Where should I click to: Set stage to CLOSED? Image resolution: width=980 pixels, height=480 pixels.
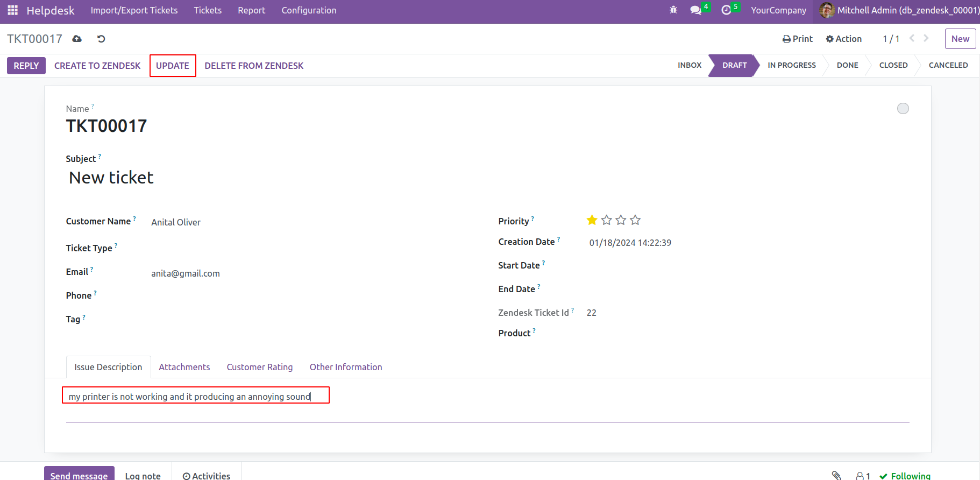click(x=893, y=65)
